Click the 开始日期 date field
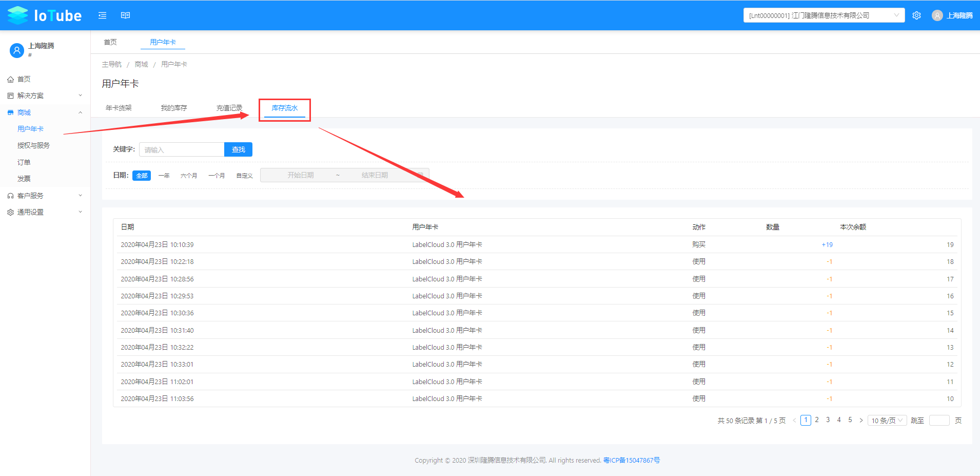 point(301,175)
